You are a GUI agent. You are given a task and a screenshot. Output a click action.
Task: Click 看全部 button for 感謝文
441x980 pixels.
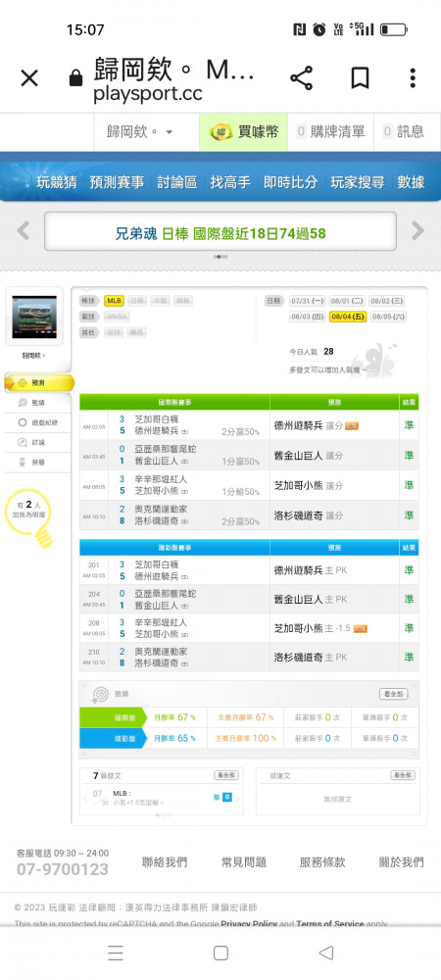tap(403, 775)
